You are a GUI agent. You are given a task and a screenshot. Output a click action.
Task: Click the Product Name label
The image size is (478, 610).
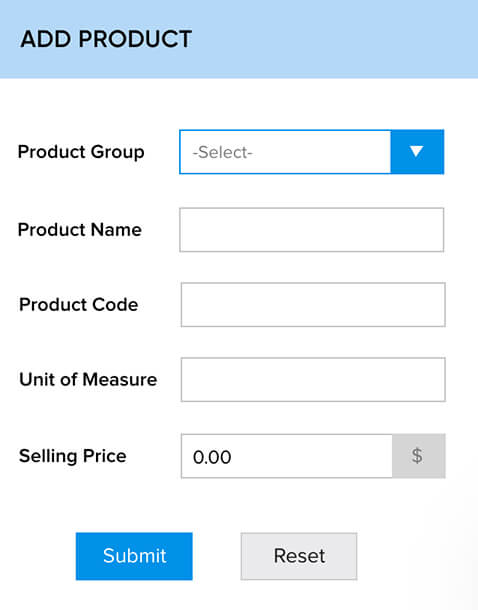click(80, 230)
